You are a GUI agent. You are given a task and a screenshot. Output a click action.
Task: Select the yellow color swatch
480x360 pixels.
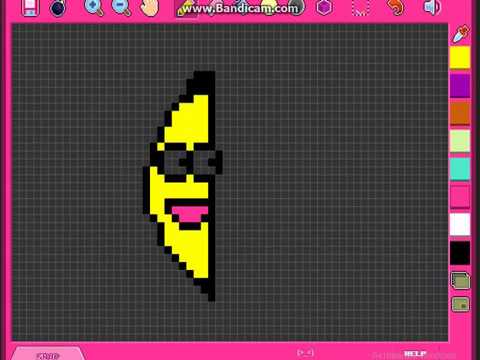click(x=460, y=57)
